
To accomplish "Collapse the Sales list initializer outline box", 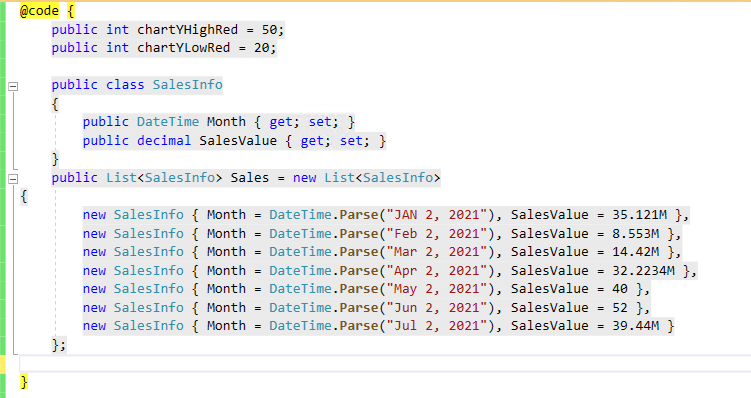I will click(x=13, y=179).
